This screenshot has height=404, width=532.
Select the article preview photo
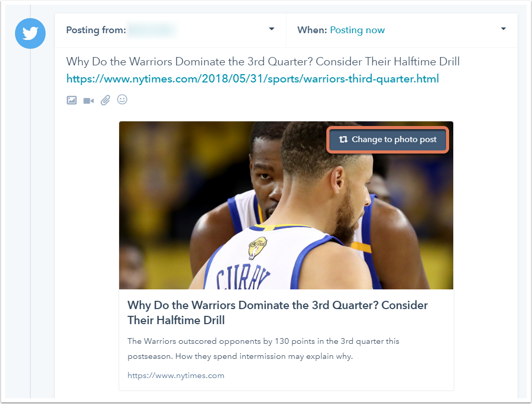pyautogui.click(x=286, y=205)
